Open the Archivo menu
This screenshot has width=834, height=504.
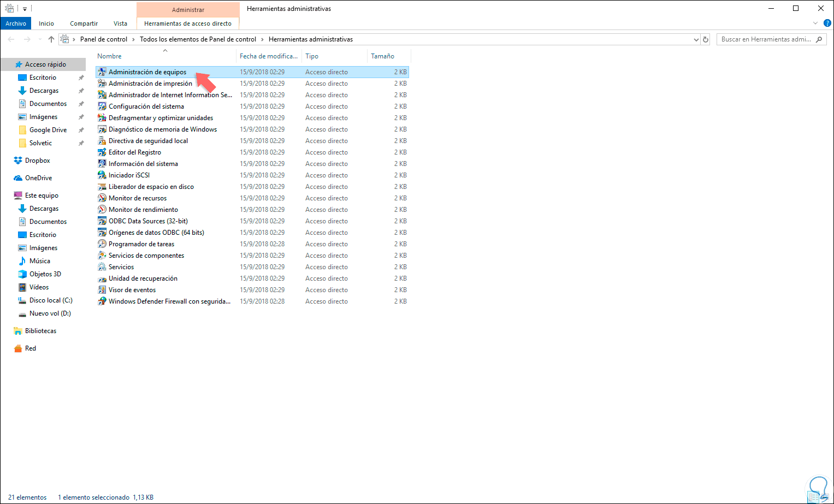coord(16,23)
